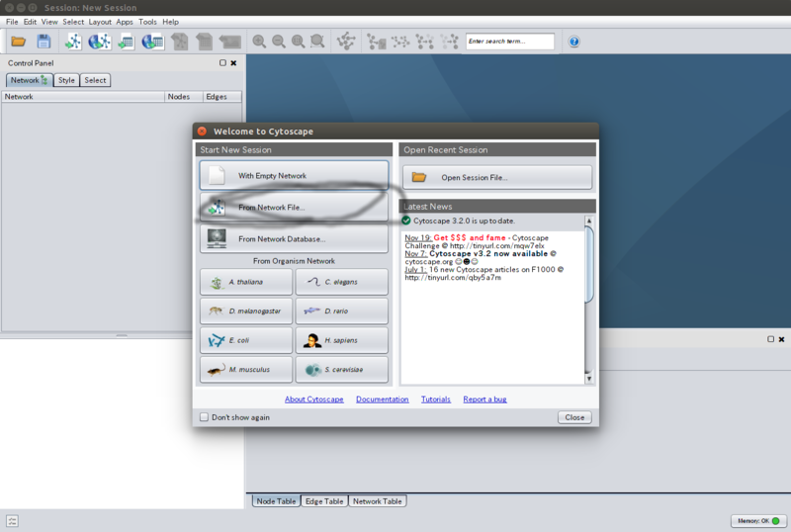Import network from public database globe icon
This screenshot has height=532, width=791.
pos(100,42)
